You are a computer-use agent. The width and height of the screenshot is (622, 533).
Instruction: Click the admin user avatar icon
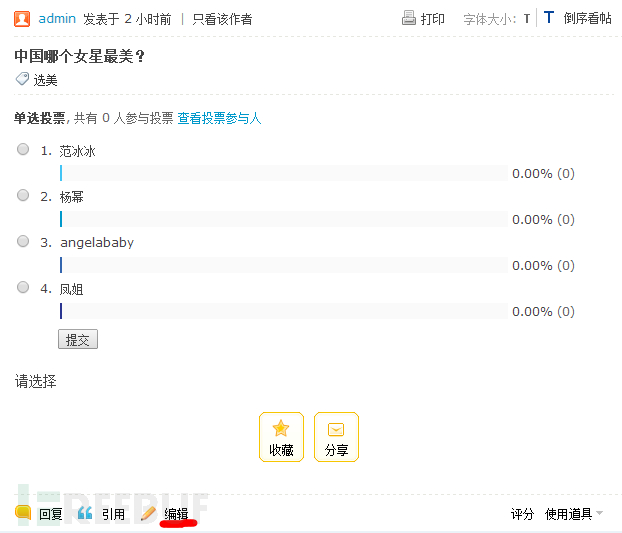click(x=22, y=19)
